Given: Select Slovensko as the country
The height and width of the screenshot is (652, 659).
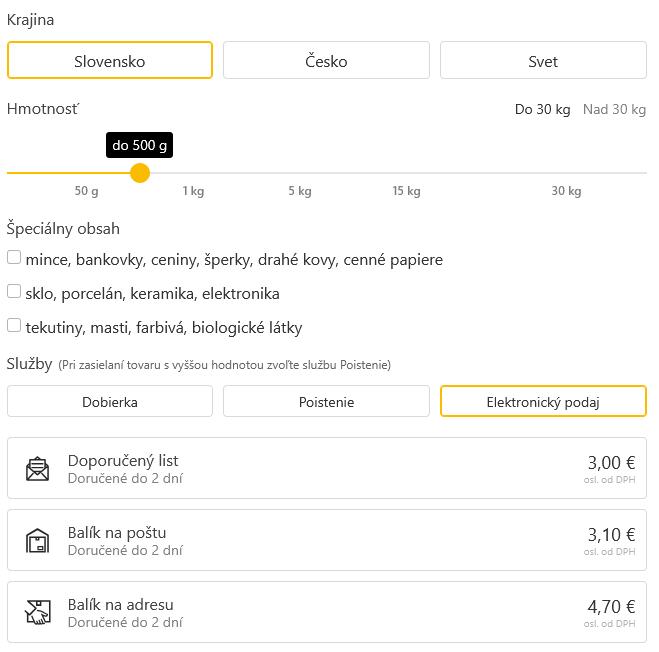Looking at the screenshot, I should (x=110, y=61).
